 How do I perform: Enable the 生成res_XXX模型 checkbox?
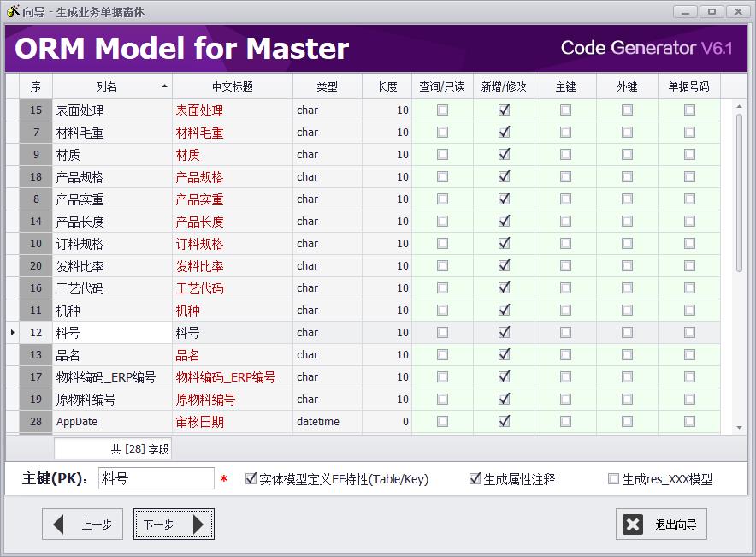[613, 479]
